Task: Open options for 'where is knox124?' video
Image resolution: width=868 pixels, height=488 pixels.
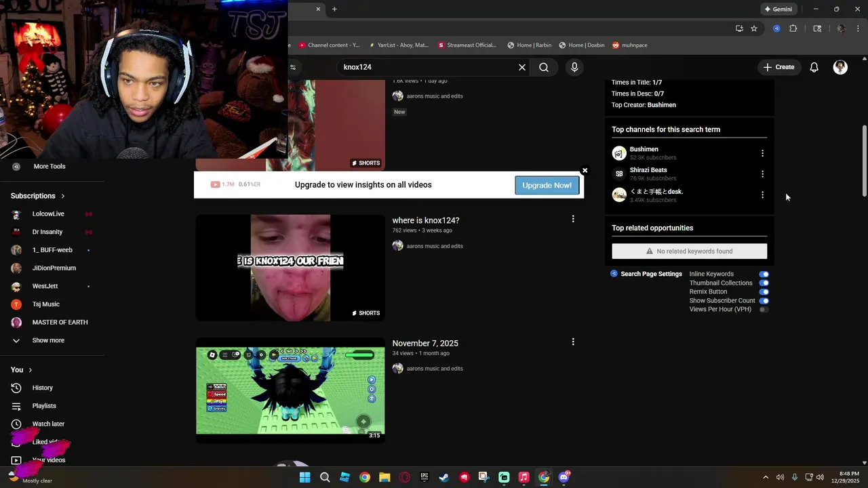Action: point(573,219)
